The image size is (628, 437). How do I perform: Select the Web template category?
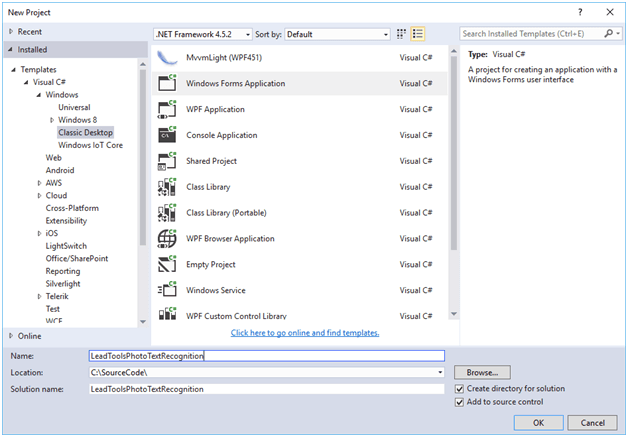54,158
